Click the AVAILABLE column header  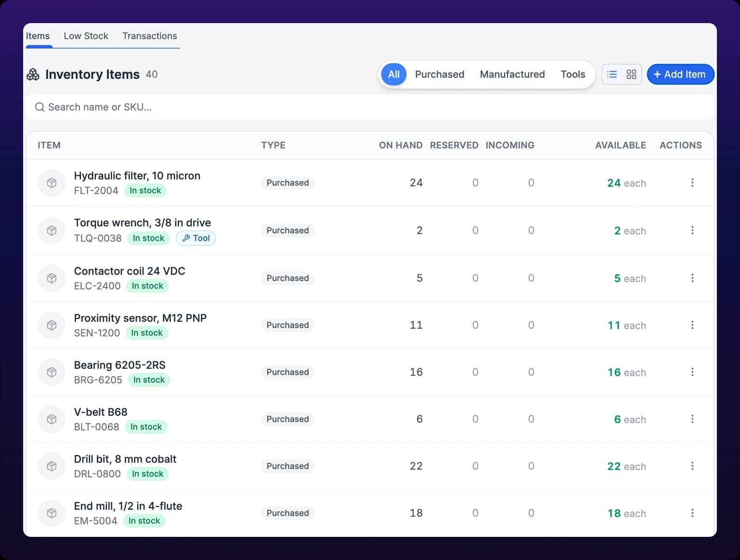pos(621,145)
